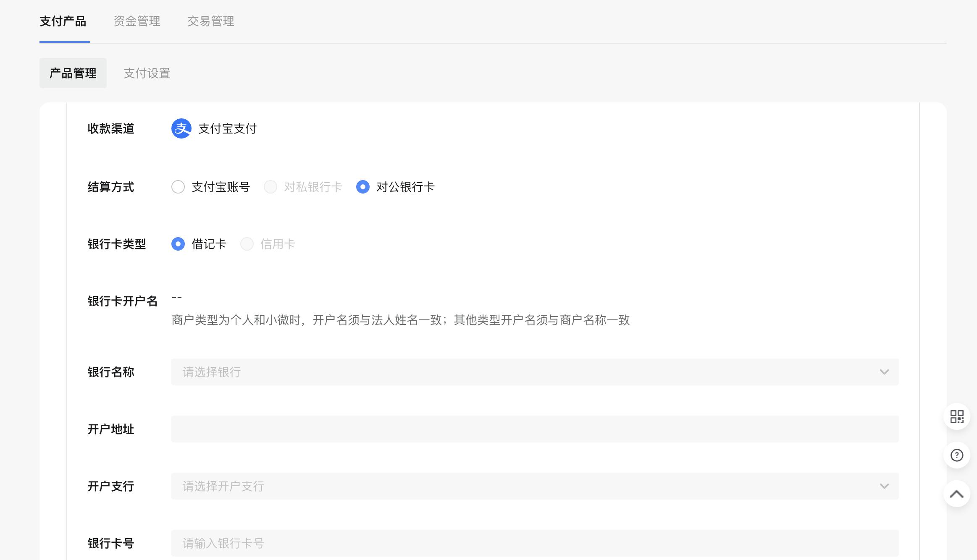This screenshot has height=560, width=977.
Task: Open the 支付设置 sub-tab
Action: click(x=147, y=73)
